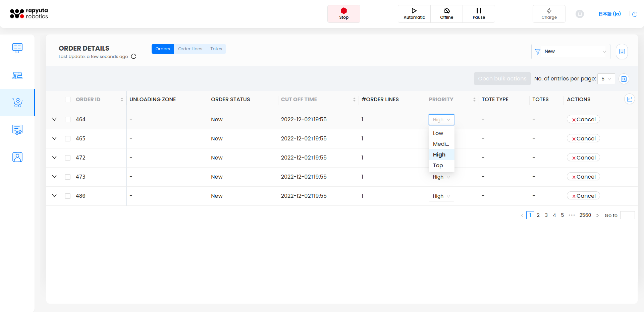Sort by Order ID column
The image size is (644, 312).
pyautogui.click(x=122, y=100)
